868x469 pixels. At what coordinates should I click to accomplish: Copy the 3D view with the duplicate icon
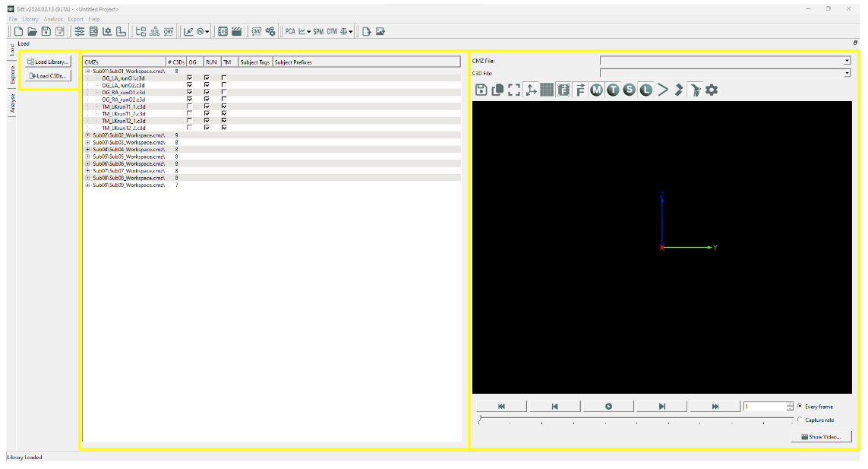pyautogui.click(x=497, y=90)
